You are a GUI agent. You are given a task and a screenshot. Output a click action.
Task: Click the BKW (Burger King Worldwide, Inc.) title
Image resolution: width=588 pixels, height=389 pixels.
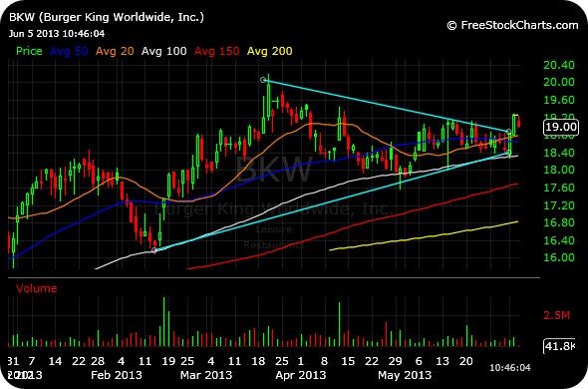(x=107, y=17)
